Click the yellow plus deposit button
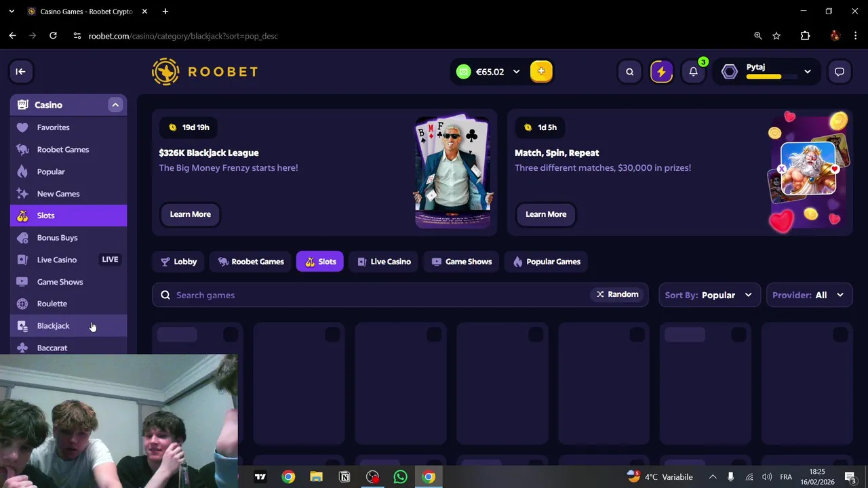Screen dimensions: 868x488 [x=541, y=71]
